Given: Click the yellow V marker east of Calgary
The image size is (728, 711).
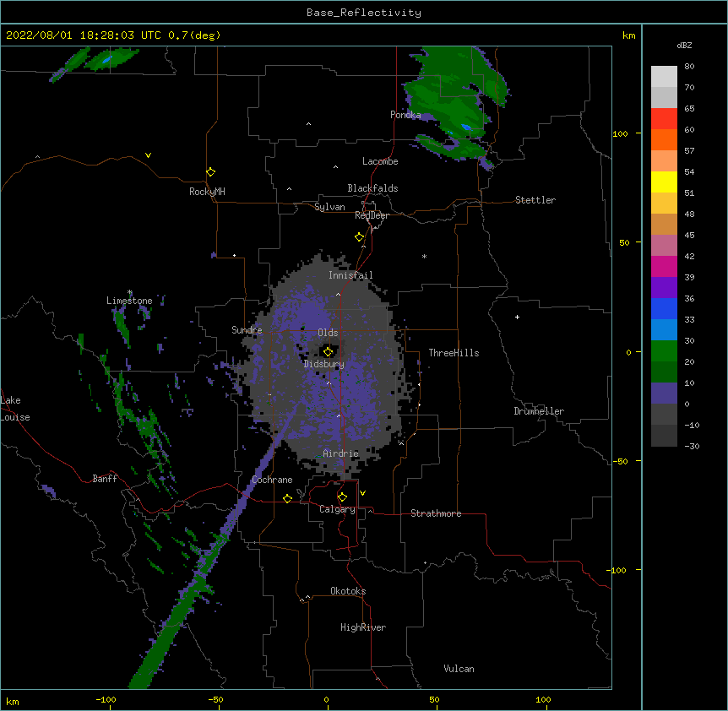Looking at the screenshot, I should coord(362,493).
